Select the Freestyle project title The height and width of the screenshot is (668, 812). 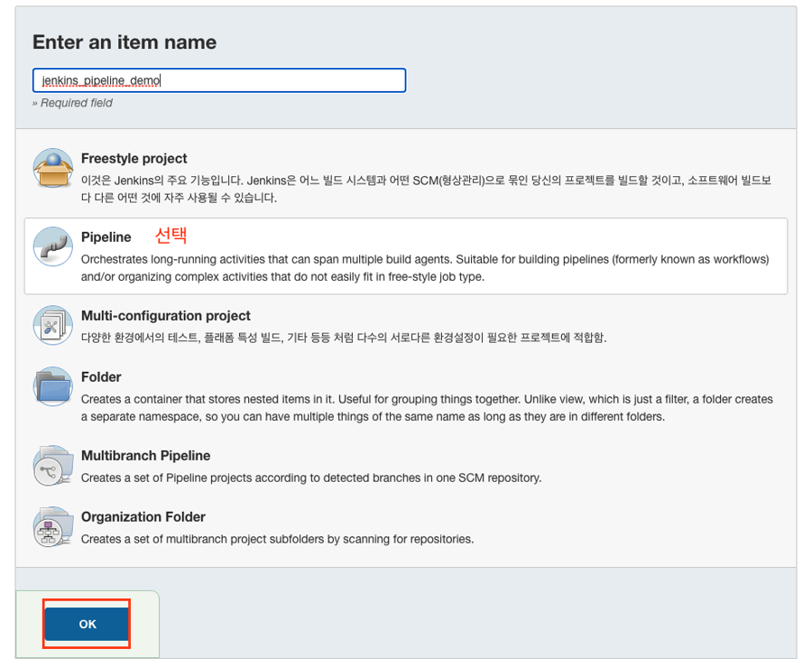(x=134, y=158)
